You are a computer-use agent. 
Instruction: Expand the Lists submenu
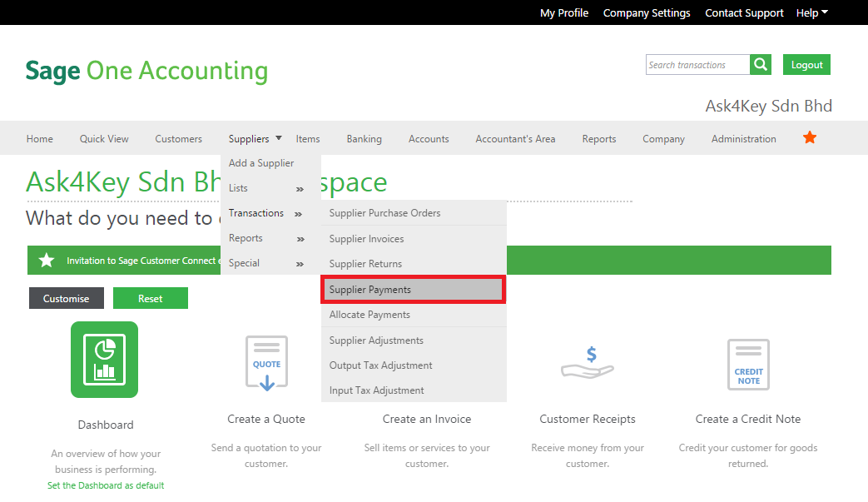coord(266,188)
